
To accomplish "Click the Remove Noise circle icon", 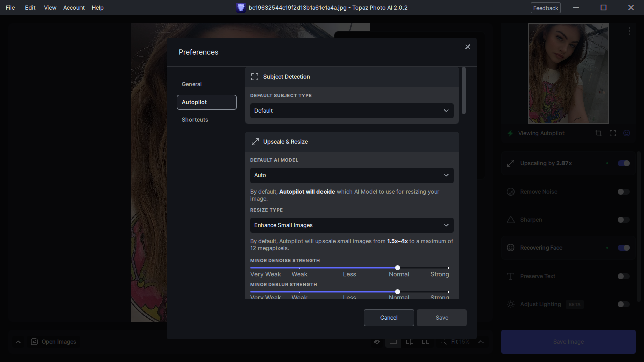I will 511,192.
